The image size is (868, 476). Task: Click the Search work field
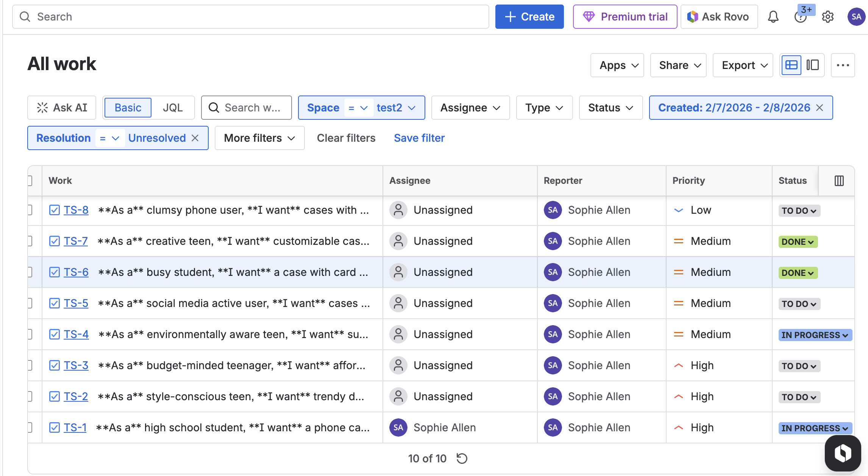click(x=247, y=108)
